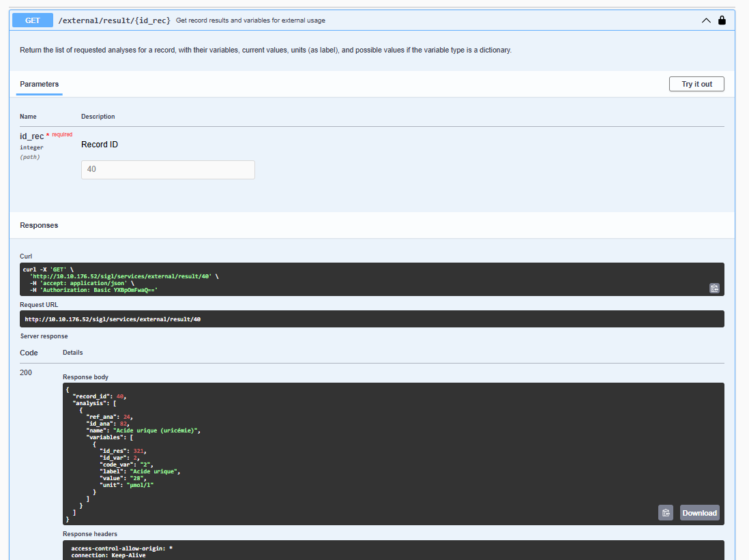
Task: Click the authorization lock icon
Action: tap(722, 20)
